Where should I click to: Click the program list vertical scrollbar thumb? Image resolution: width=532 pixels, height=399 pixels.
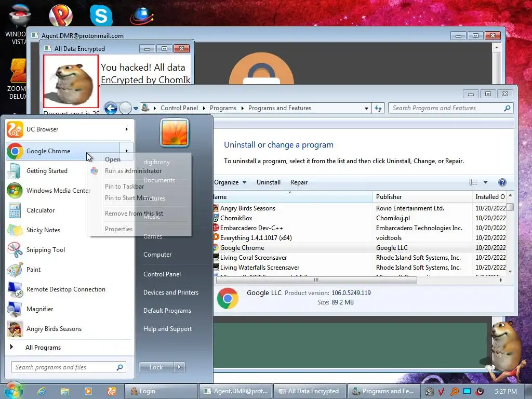click(510, 207)
